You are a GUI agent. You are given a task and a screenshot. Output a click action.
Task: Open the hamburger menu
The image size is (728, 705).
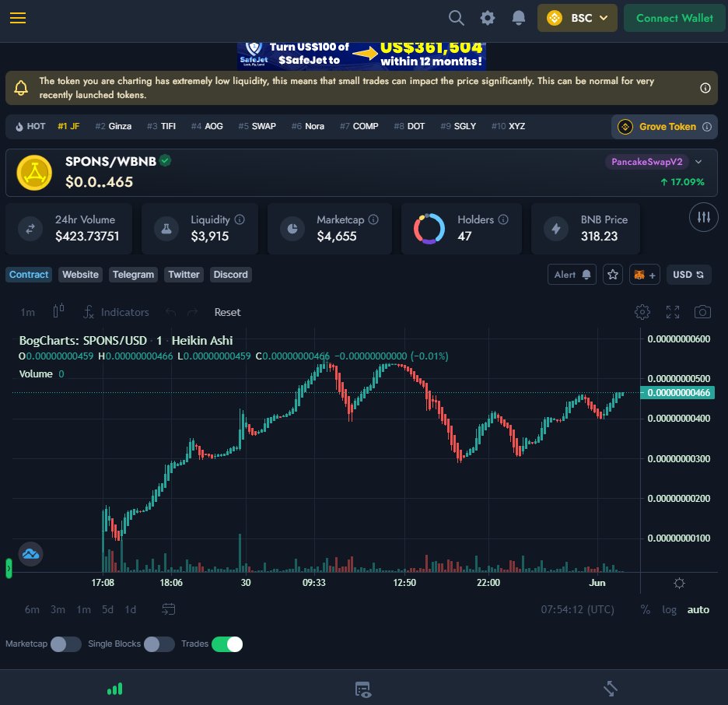[x=18, y=18]
